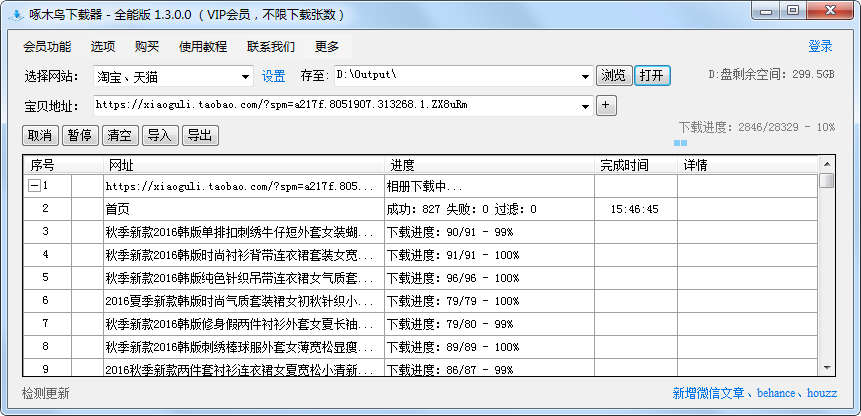Viewport: 861px width, 416px height.
Task: Collapse the row 1 tree node
Action: point(34,186)
